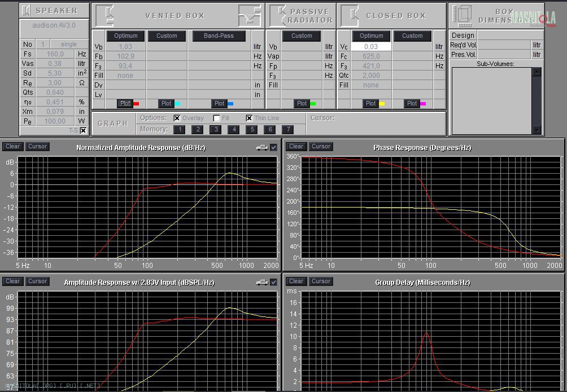Clear the 2.83V Amplitude Response graph
This screenshot has width=567, height=392.
pos(12,281)
